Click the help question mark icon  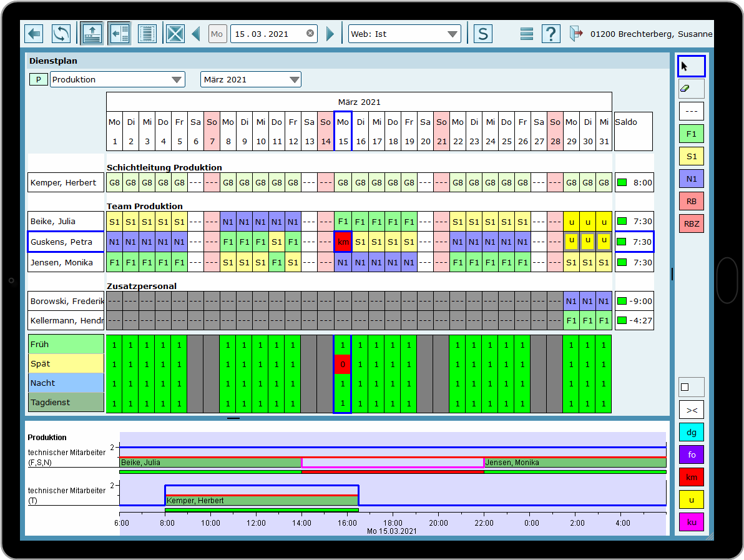click(x=551, y=34)
